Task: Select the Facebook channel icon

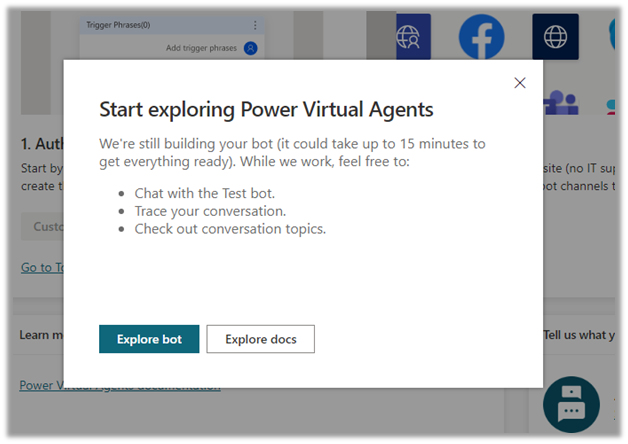Action: pyautogui.click(x=481, y=37)
